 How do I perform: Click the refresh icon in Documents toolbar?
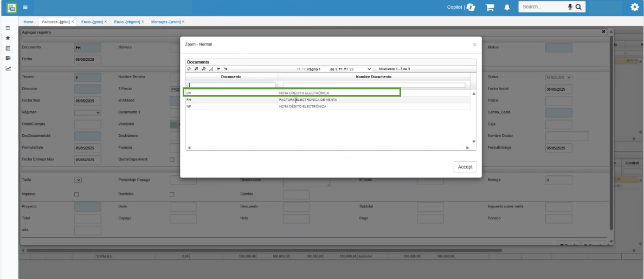pyautogui.click(x=189, y=69)
